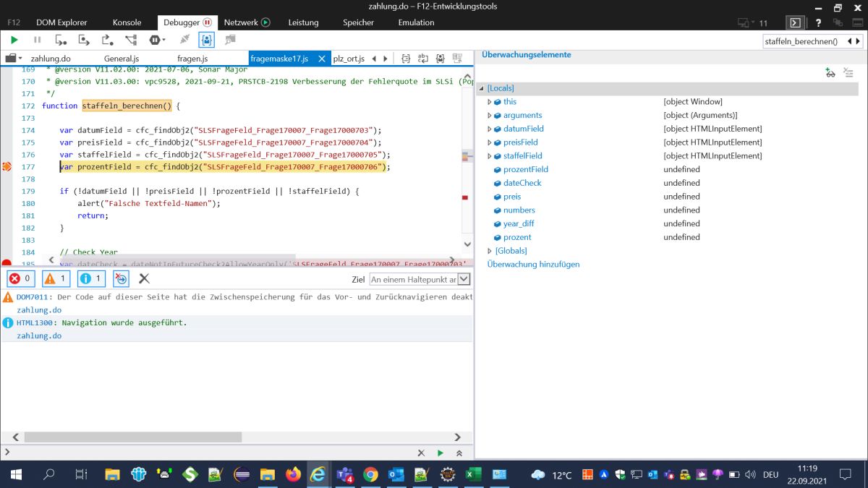
Task: Collapse the [Locals] section
Action: [482, 88]
